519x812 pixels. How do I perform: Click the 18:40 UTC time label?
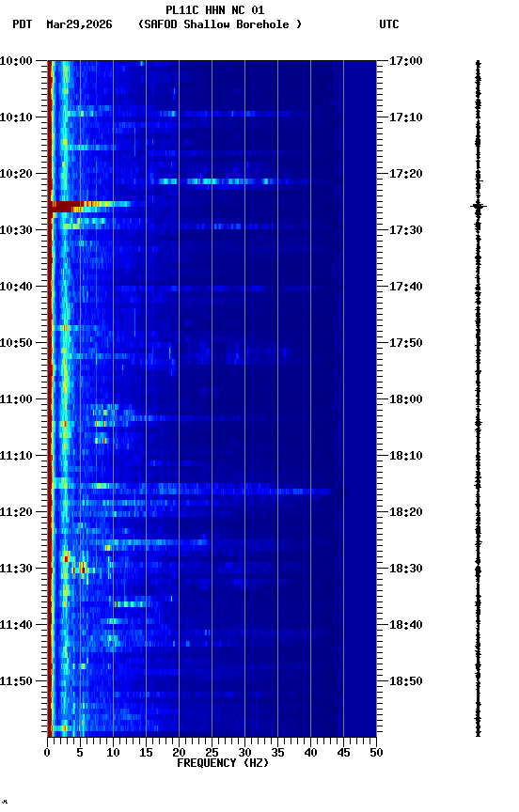(406, 625)
